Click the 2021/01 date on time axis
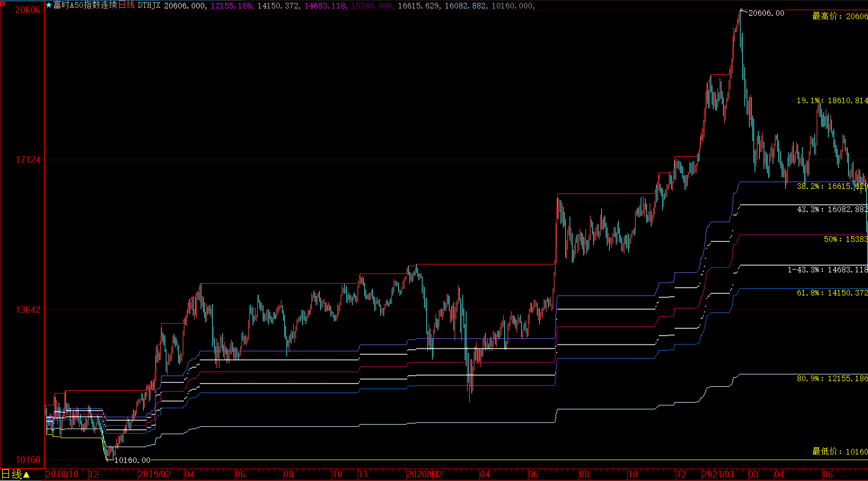 719,474
